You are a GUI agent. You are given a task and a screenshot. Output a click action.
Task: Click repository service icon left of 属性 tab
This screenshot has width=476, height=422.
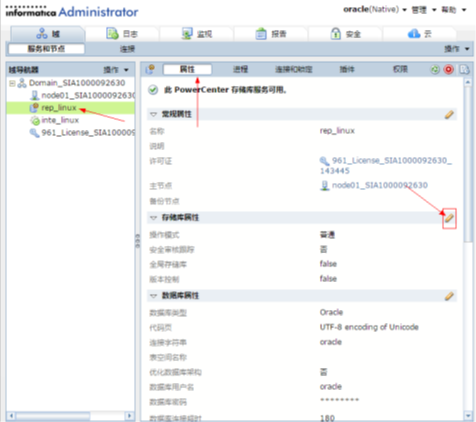[x=150, y=69]
